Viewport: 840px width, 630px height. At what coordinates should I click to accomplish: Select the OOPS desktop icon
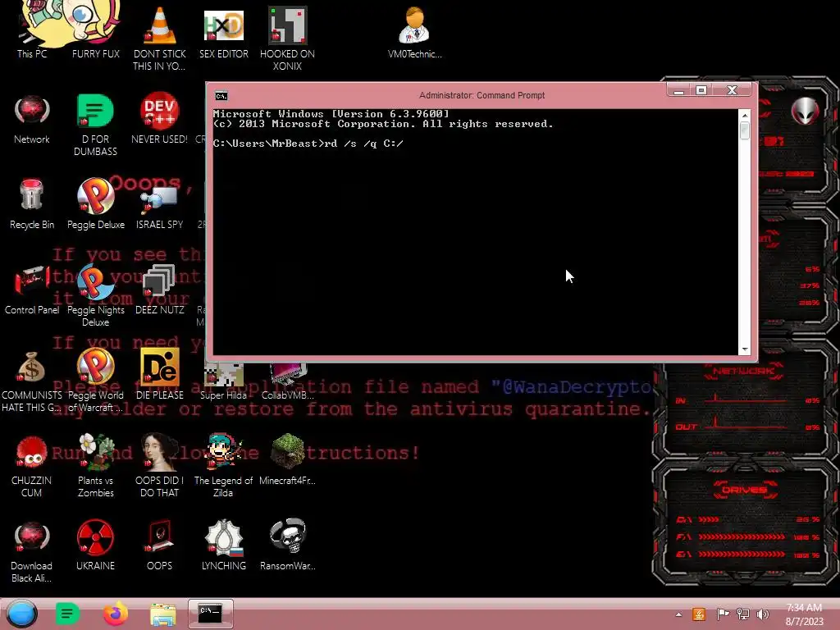click(x=159, y=545)
